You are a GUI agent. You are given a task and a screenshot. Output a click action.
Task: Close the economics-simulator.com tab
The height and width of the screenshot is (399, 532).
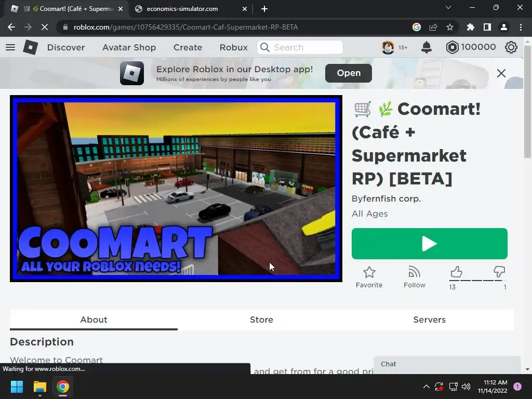tap(245, 9)
